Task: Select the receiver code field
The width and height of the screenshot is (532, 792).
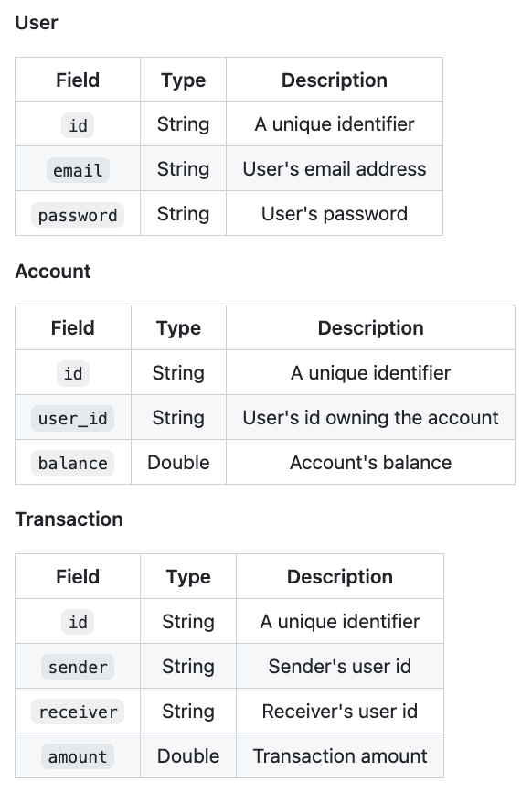Action: tap(78, 712)
